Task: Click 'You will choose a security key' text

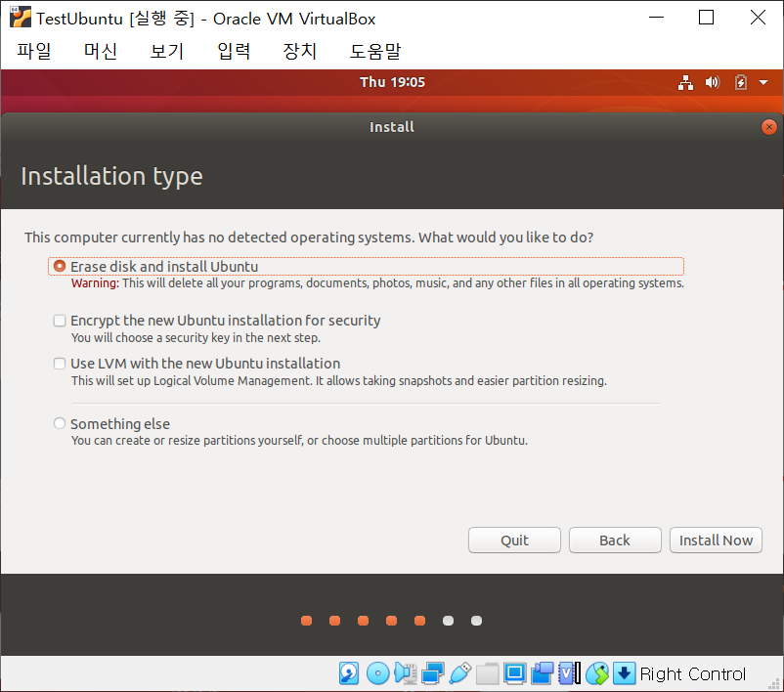Action: pos(196,338)
